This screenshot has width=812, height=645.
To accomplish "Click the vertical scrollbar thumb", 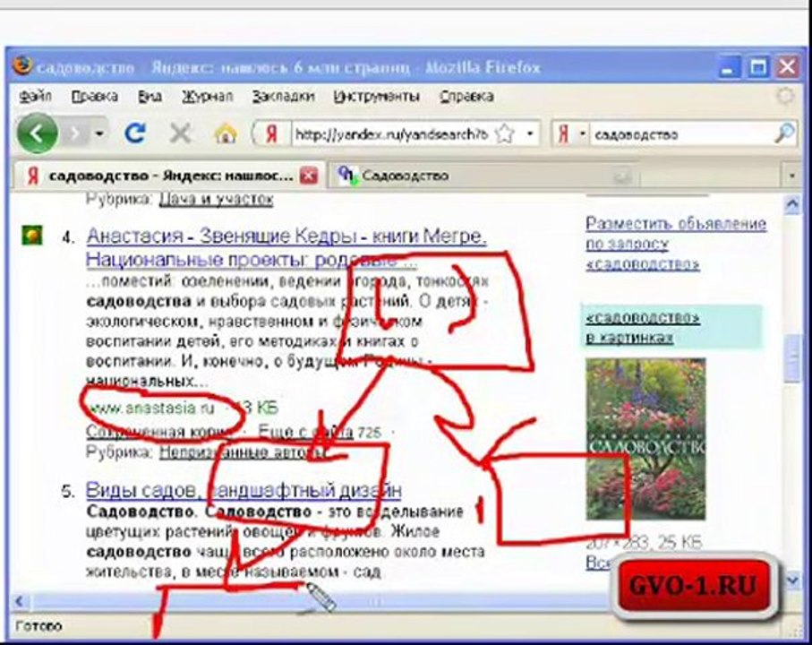I will point(792,358).
